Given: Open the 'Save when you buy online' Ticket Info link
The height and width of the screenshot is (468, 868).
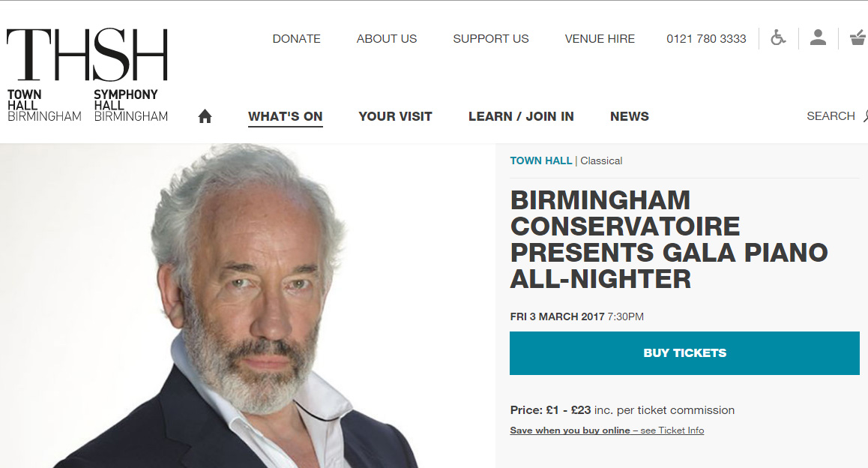Looking at the screenshot, I should [x=606, y=430].
